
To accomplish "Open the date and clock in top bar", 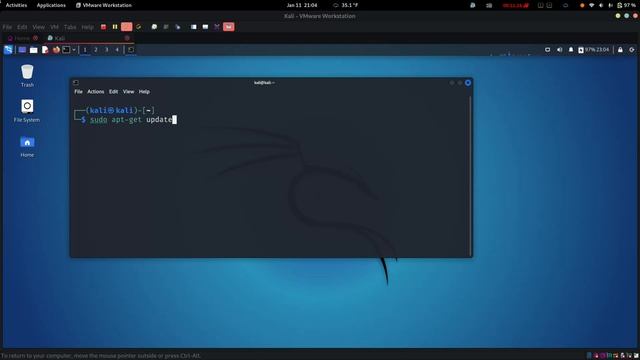I will click(x=302, y=5).
